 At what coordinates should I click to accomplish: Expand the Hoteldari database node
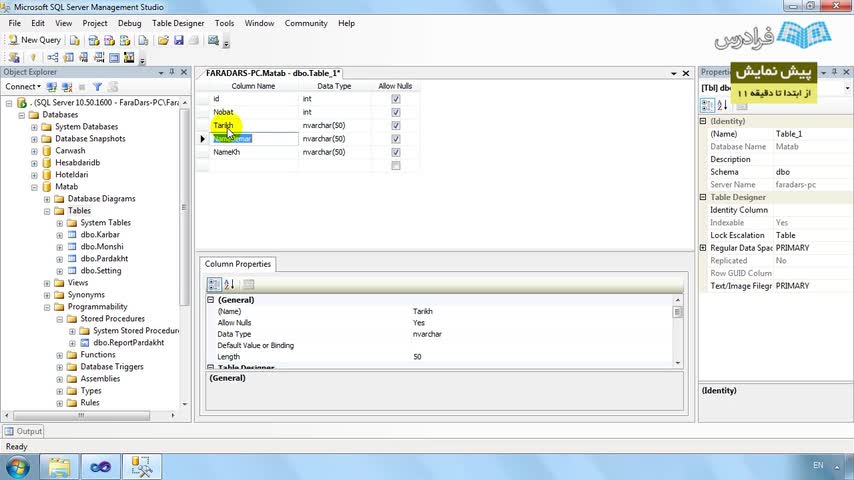(34, 175)
